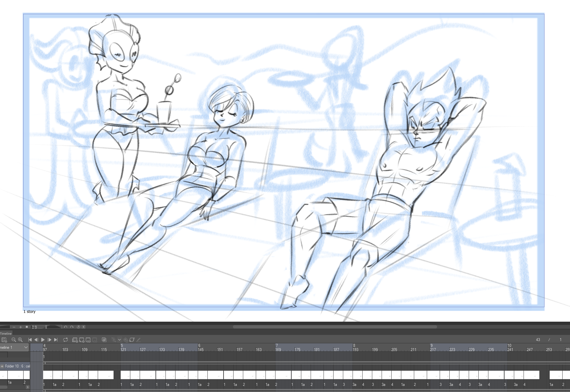Click the dimmed linked cel icon with dashed frame
570x392 pixels.
(95, 340)
